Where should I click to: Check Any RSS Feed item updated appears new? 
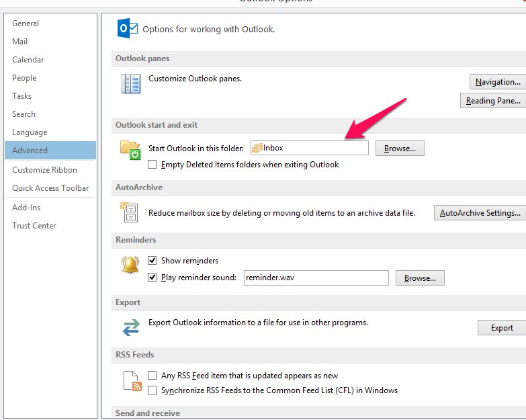152,375
